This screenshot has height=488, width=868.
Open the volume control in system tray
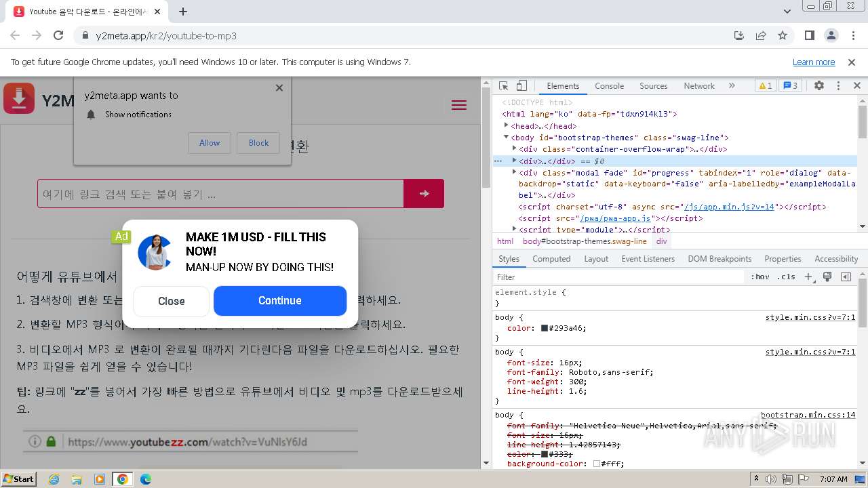point(771,479)
